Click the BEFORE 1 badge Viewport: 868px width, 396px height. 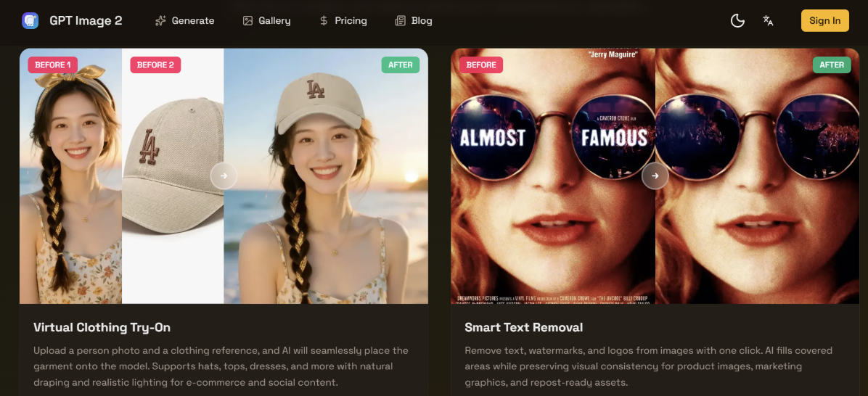[53, 65]
